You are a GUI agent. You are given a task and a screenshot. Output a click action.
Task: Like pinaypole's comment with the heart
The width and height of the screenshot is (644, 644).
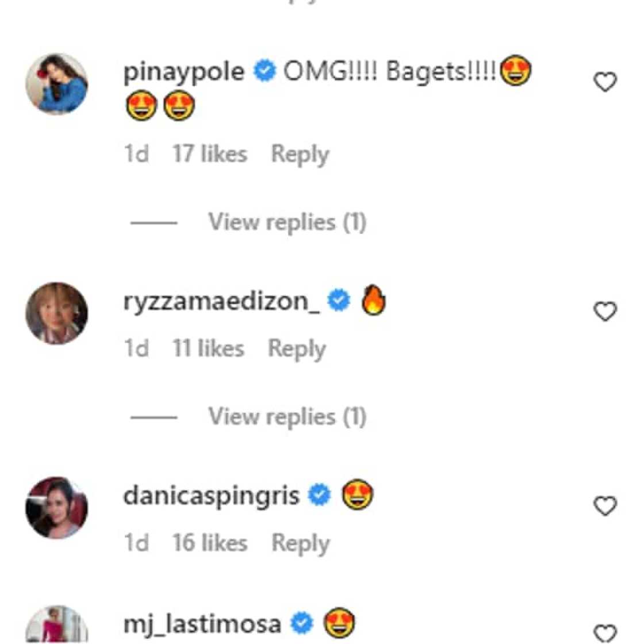coord(604,82)
